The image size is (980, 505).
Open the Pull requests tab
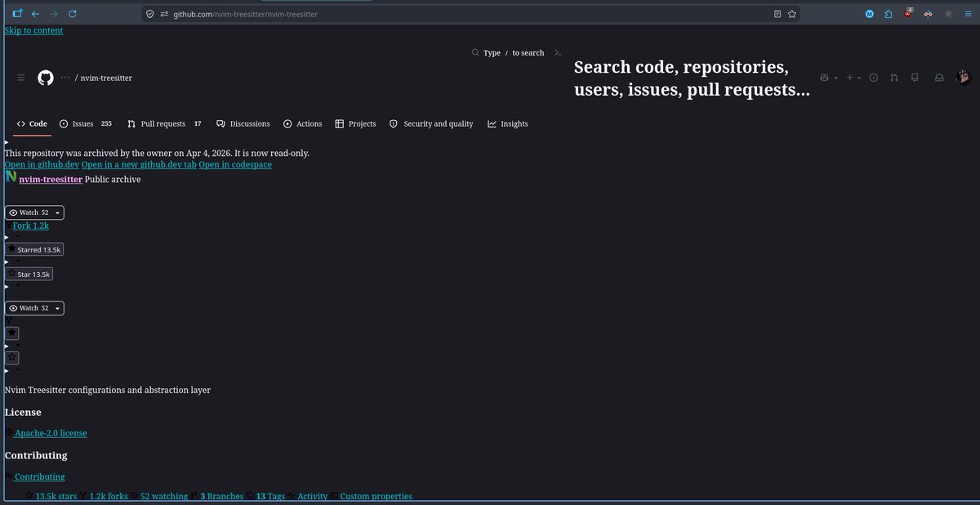pyautogui.click(x=164, y=123)
